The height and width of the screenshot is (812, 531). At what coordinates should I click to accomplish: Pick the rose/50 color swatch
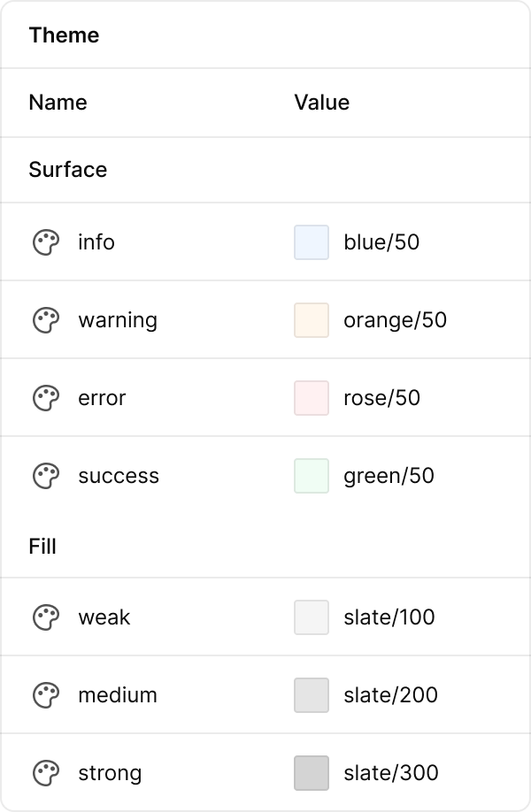click(x=312, y=398)
